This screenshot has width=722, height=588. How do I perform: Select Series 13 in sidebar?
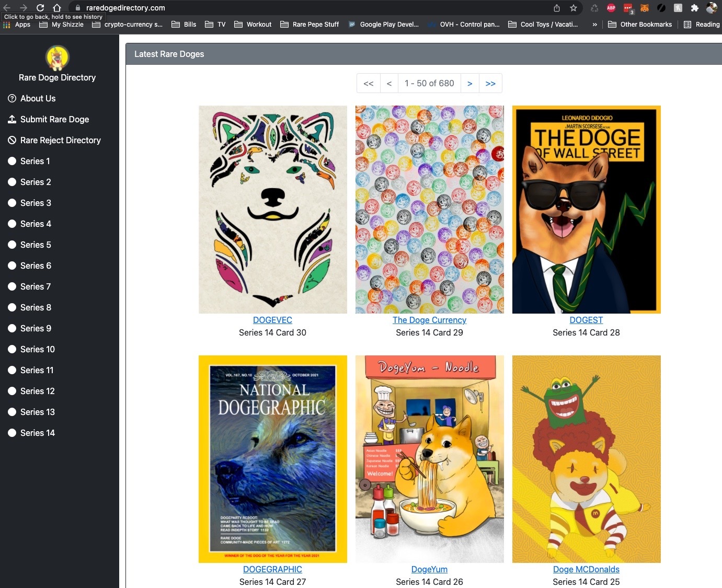[37, 412]
